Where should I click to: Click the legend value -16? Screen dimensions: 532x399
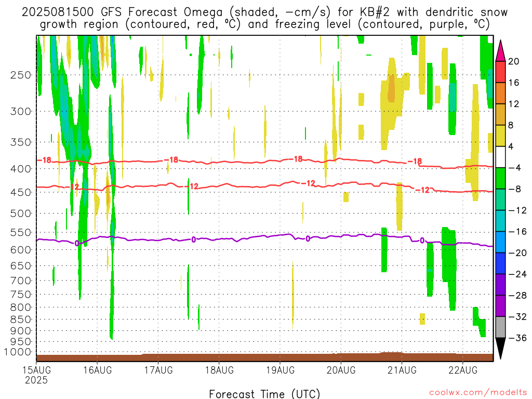[517, 231]
